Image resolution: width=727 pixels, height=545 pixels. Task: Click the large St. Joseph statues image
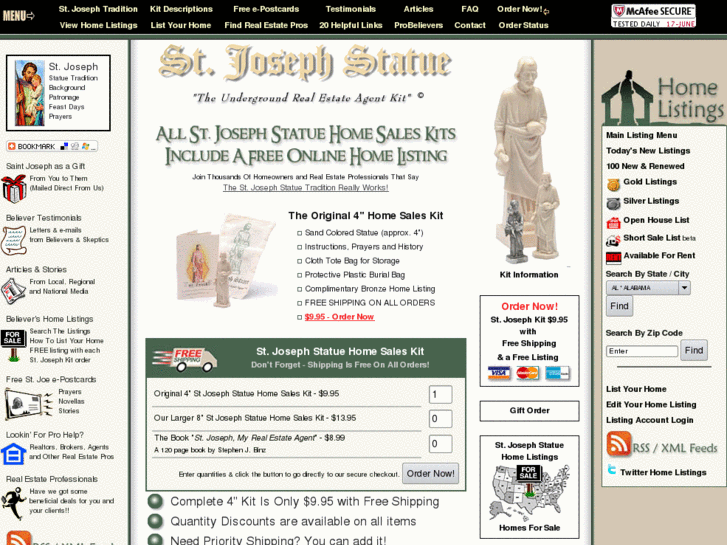point(528,160)
